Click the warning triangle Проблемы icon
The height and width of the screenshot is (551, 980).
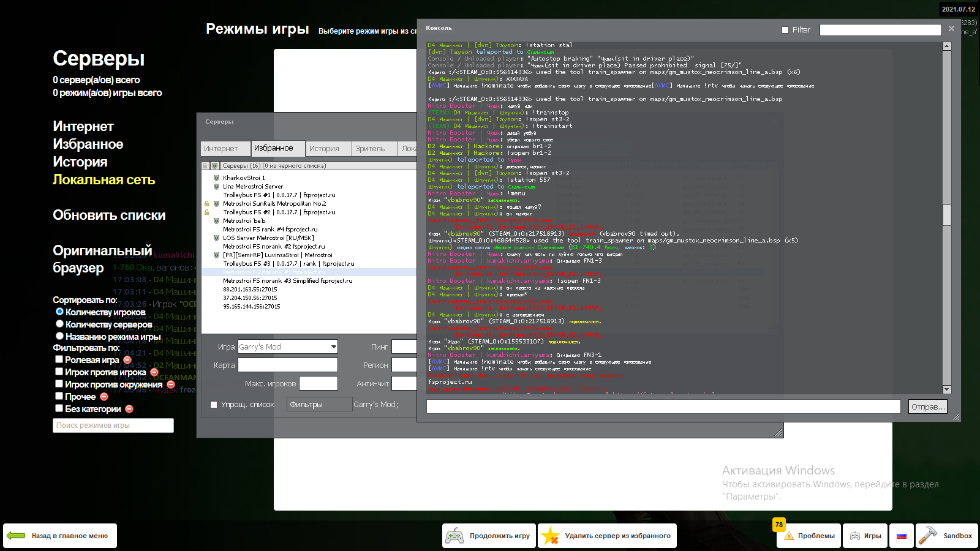coord(788,536)
